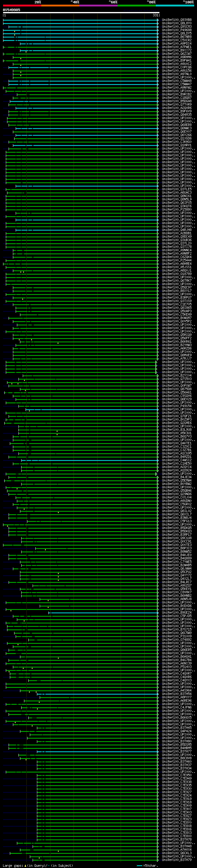Select the UniRef100_Q8I865 label
The image size is (197, 868).
(177, 308)
